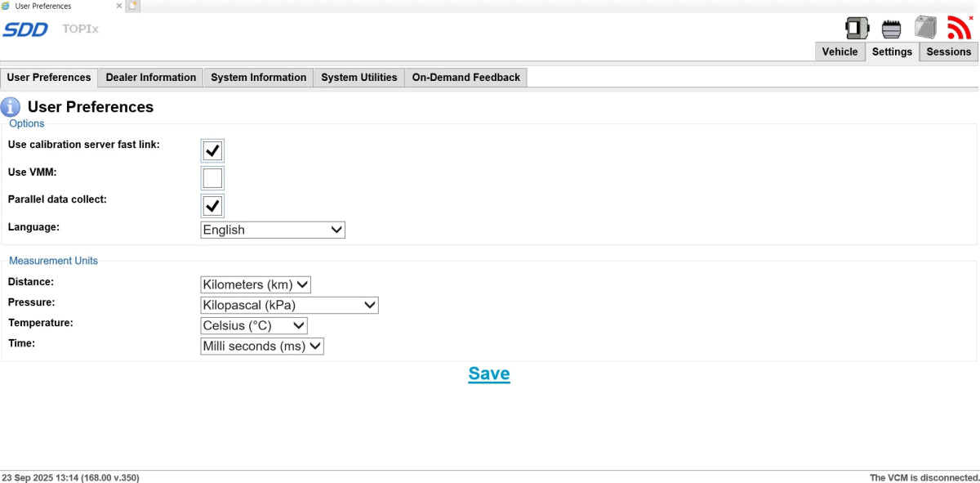Click the blue User Preferences info icon
This screenshot has height=483, width=980.
[11, 107]
